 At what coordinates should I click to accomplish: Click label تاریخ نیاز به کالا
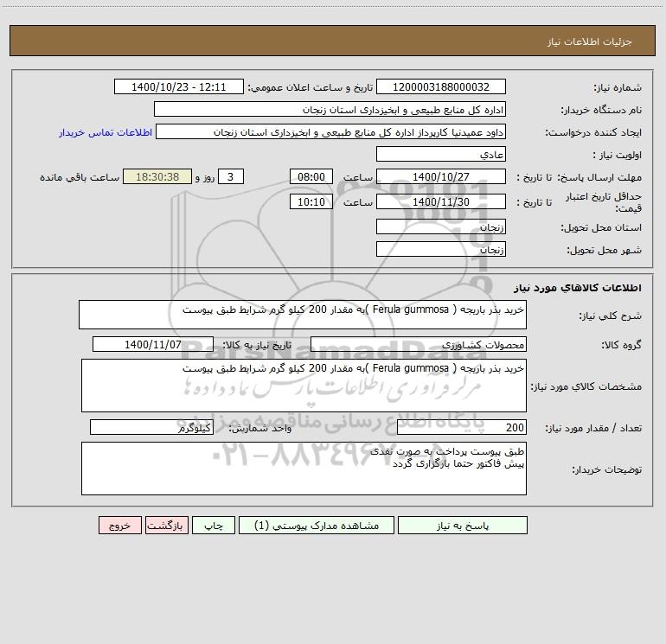(x=257, y=345)
